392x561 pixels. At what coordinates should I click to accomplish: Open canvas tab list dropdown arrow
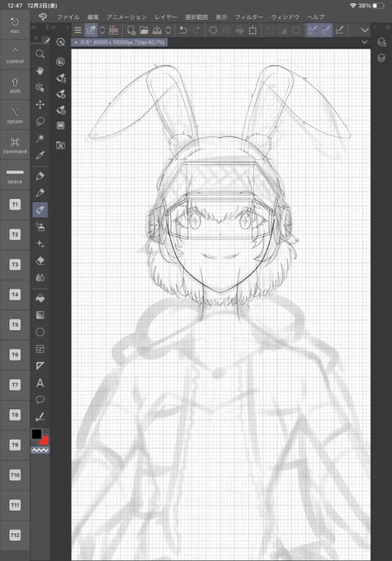coord(365,42)
